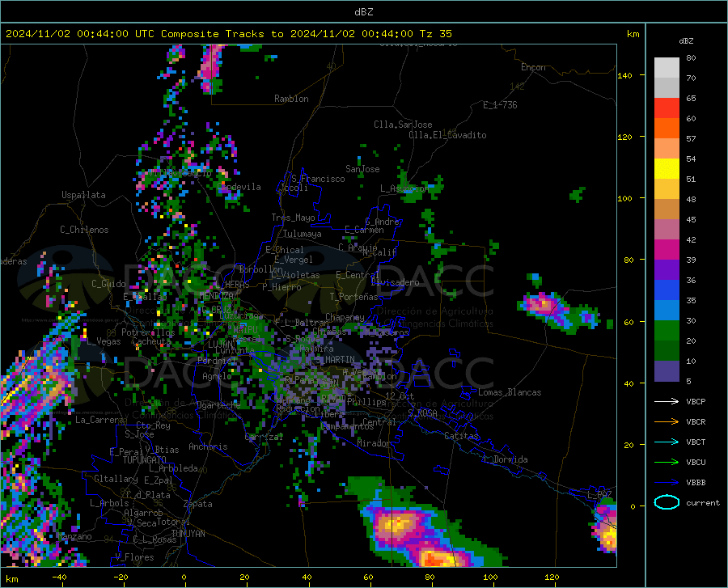
Task: Click the 'Borbollon' map label
Action: [261, 269]
